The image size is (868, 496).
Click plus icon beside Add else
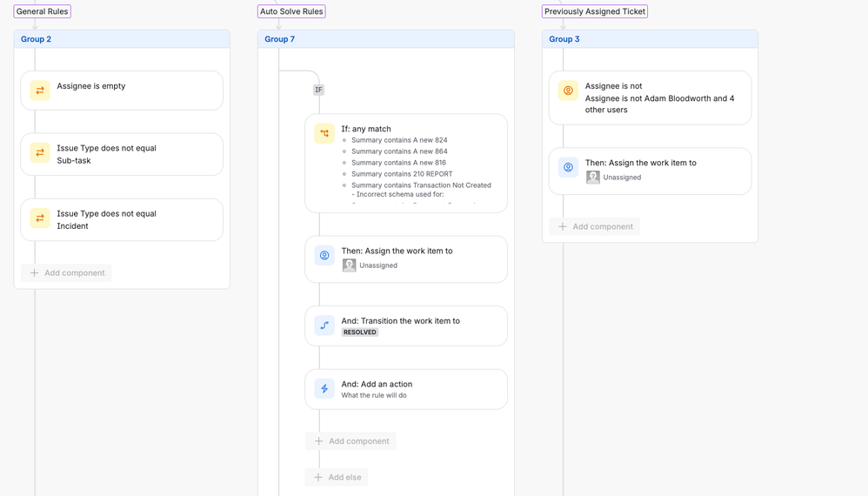(x=318, y=477)
